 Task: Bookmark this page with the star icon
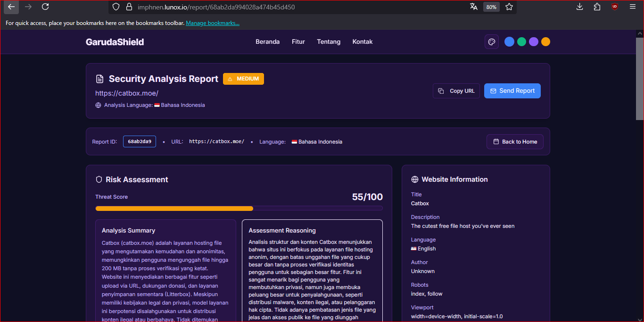coord(509,7)
